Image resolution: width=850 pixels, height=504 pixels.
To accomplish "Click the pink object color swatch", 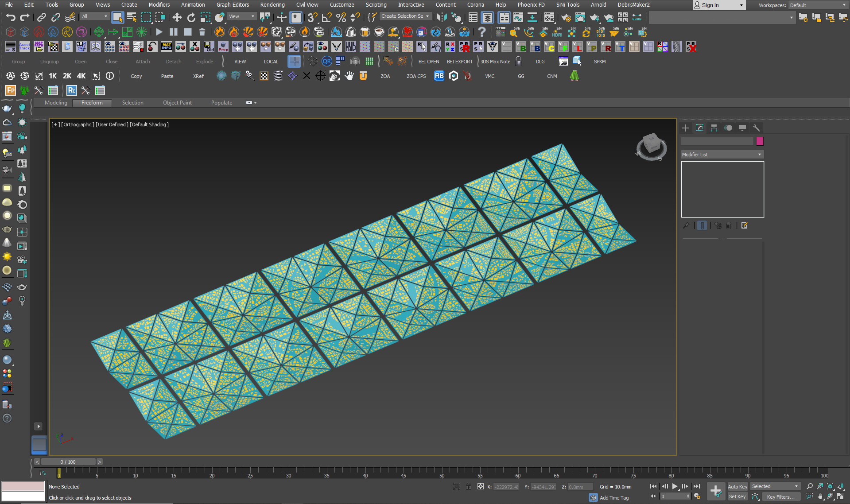I will [760, 141].
